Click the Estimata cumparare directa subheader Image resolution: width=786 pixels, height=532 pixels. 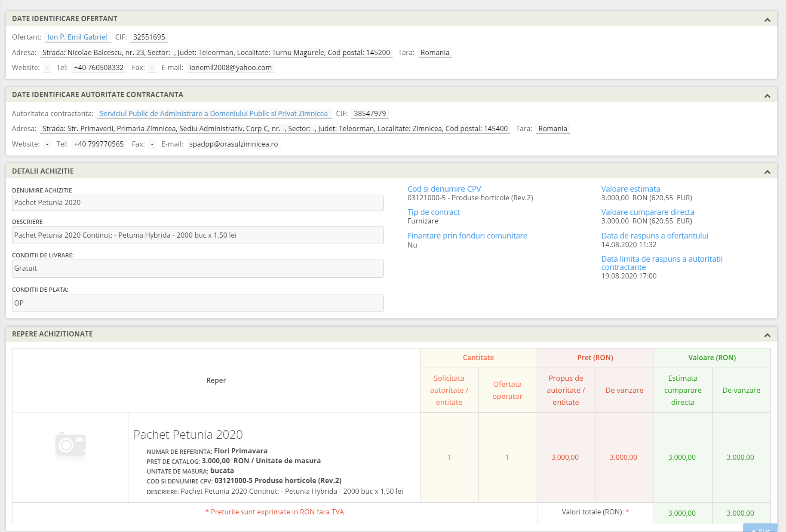[x=683, y=390]
